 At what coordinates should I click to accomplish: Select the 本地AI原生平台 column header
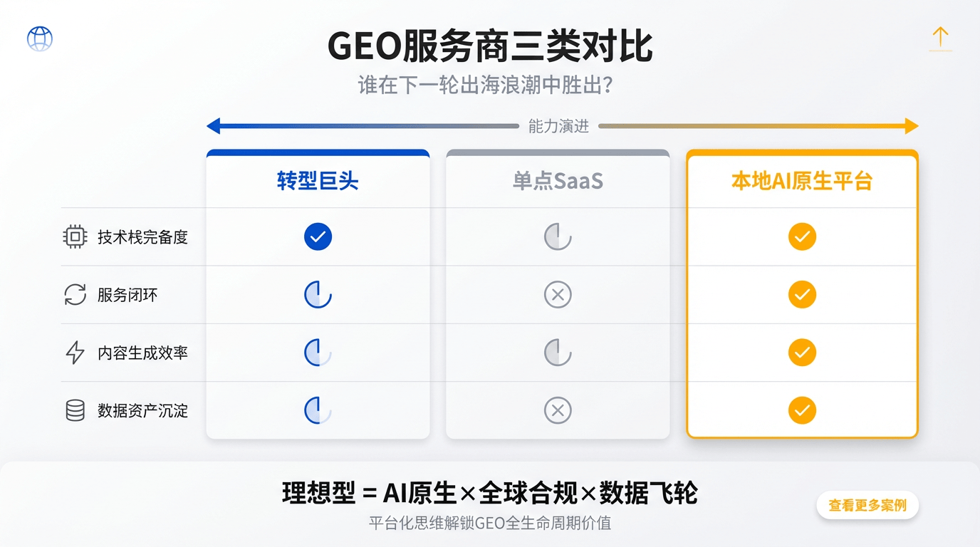point(802,181)
